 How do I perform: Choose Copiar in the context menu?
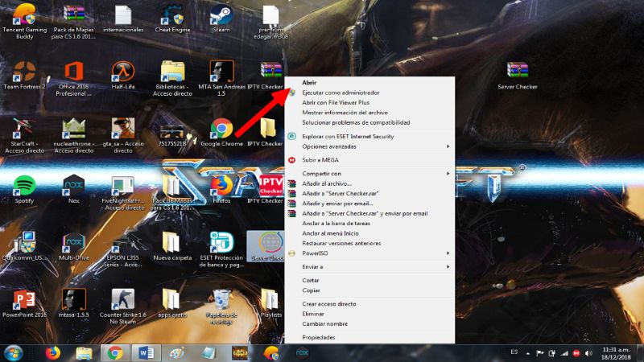369,290
